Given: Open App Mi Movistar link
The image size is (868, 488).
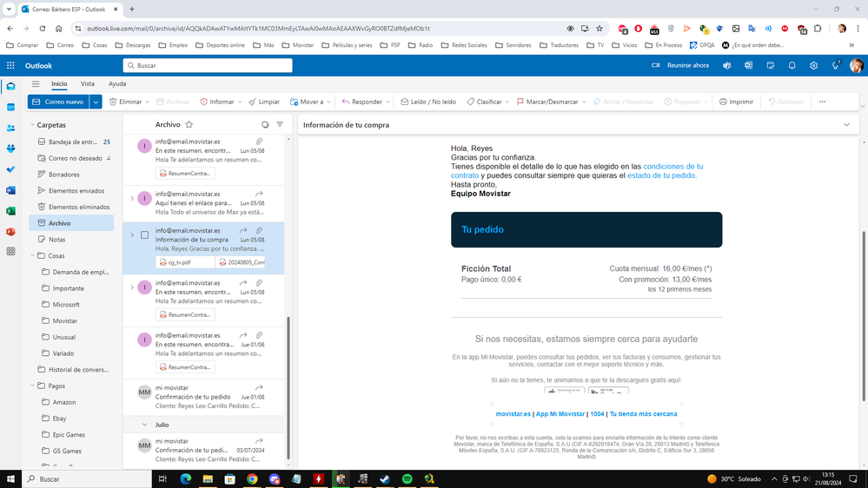Looking at the screenshot, I should [560, 414].
